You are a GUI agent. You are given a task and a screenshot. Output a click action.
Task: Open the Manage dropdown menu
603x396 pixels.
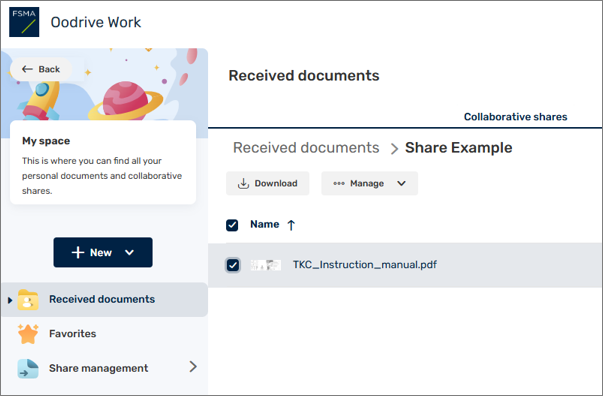(370, 183)
